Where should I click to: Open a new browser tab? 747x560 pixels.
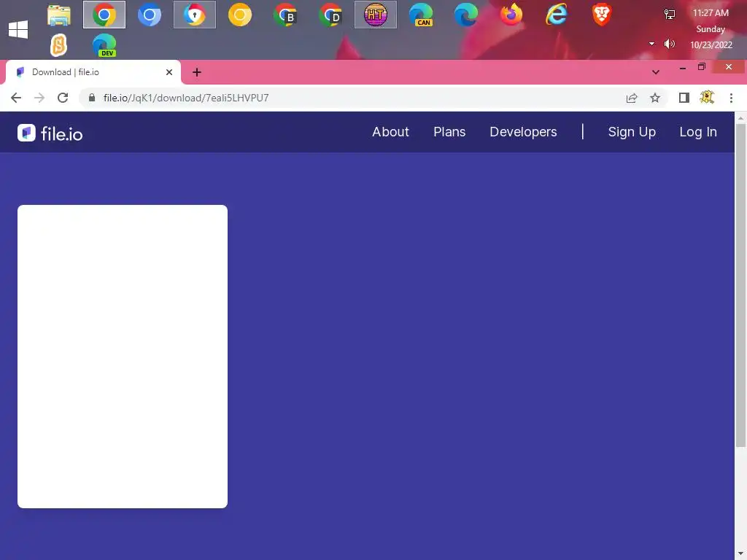tap(197, 72)
